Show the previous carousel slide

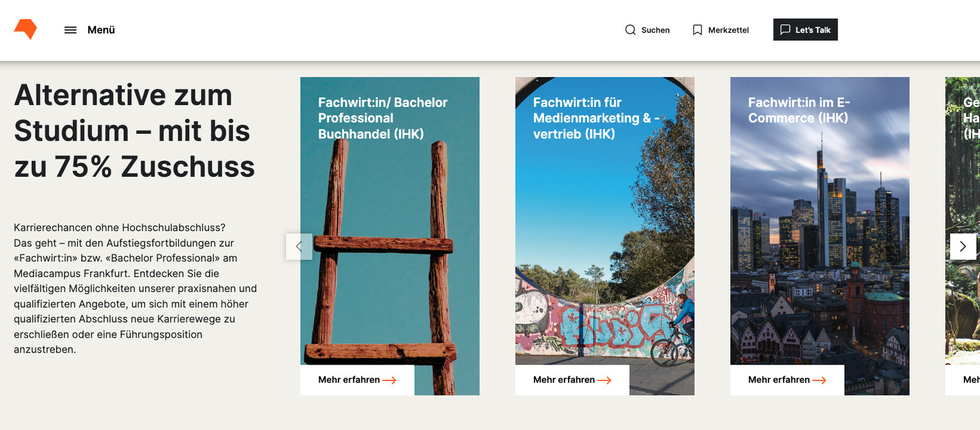click(x=299, y=246)
